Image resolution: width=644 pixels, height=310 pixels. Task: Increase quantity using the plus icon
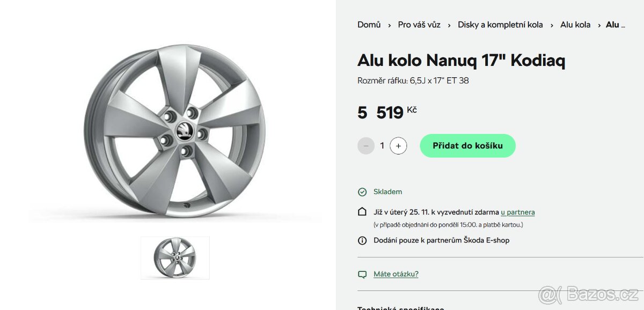pyautogui.click(x=397, y=145)
